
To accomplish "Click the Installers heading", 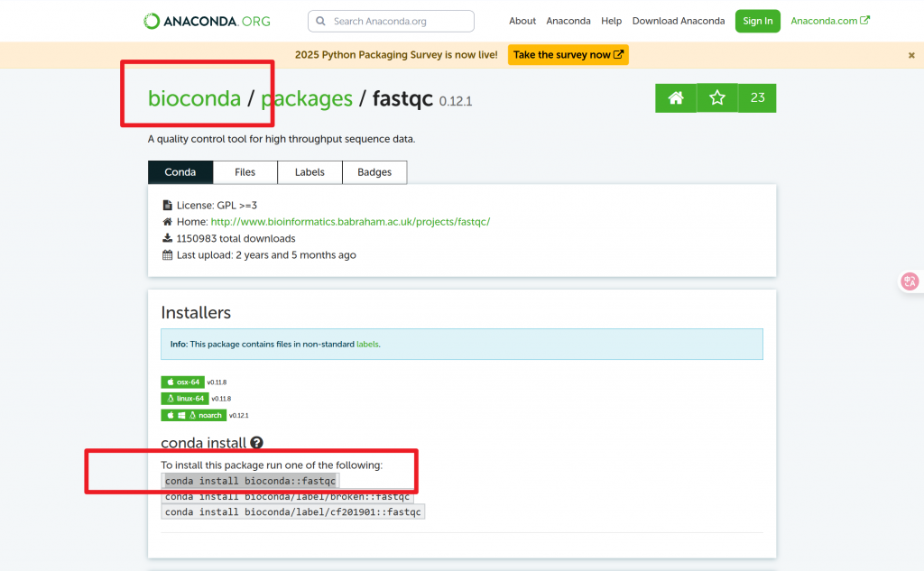I will click(196, 313).
